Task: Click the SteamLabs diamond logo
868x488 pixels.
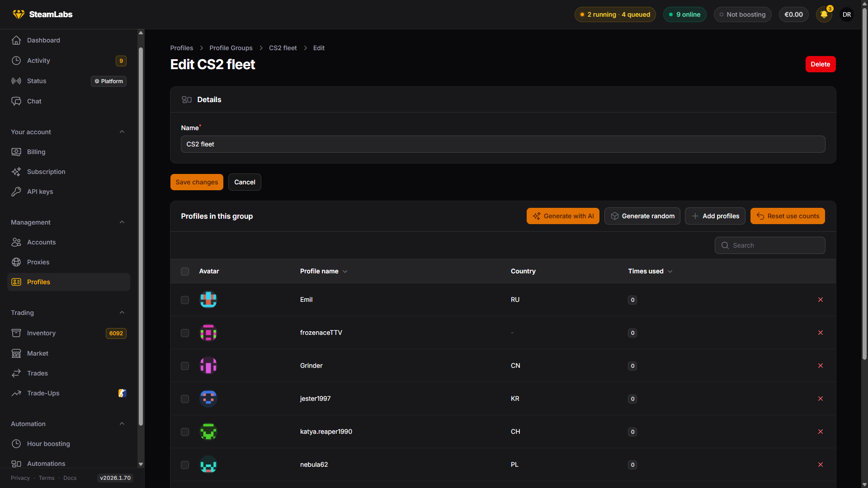Action: (19, 14)
